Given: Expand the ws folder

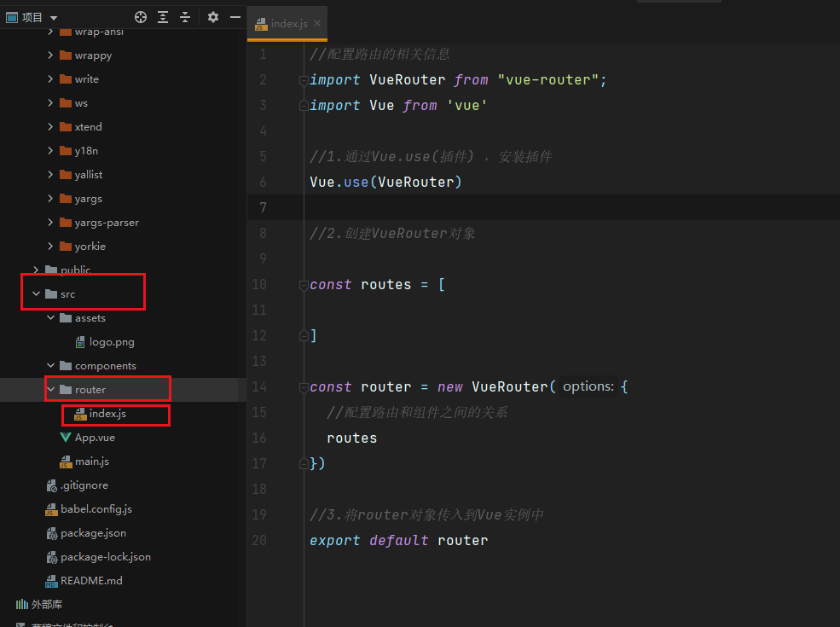Looking at the screenshot, I should pos(50,103).
